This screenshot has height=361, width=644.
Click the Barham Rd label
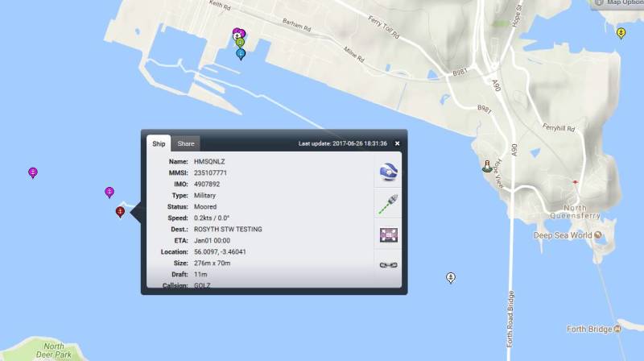pos(296,25)
